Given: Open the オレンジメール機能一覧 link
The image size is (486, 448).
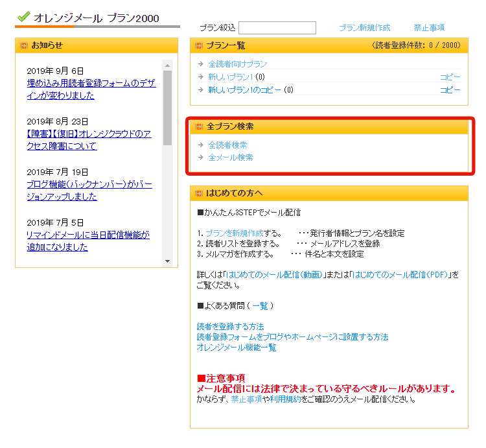Looking at the screenshot, I should tap(236, 348).
